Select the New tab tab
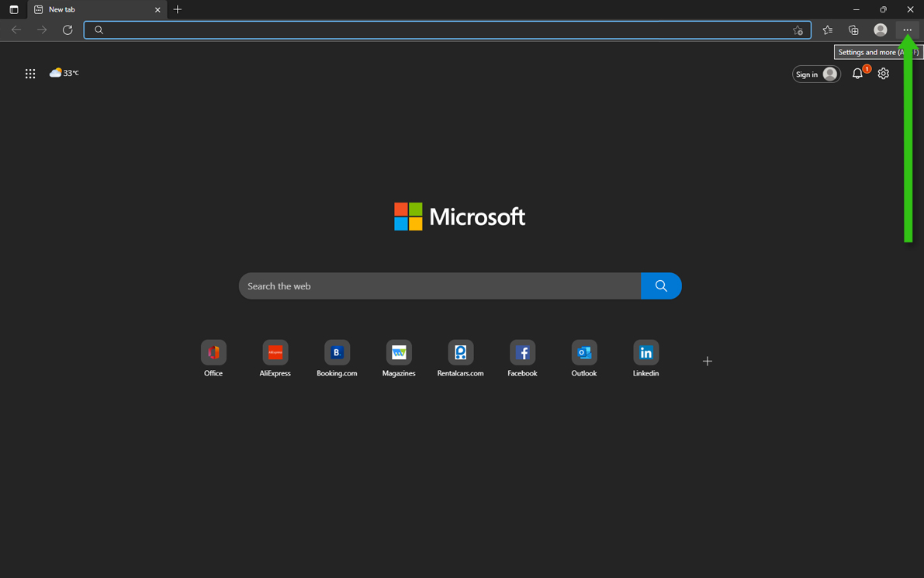The image size is (924, 578). coord(89,9)
